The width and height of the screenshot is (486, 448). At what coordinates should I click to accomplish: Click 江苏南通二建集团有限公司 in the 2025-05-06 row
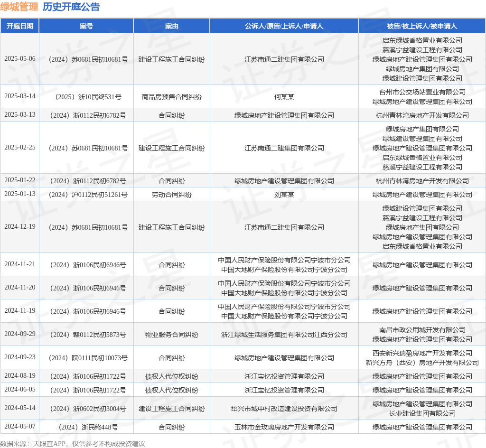(284, 59)
